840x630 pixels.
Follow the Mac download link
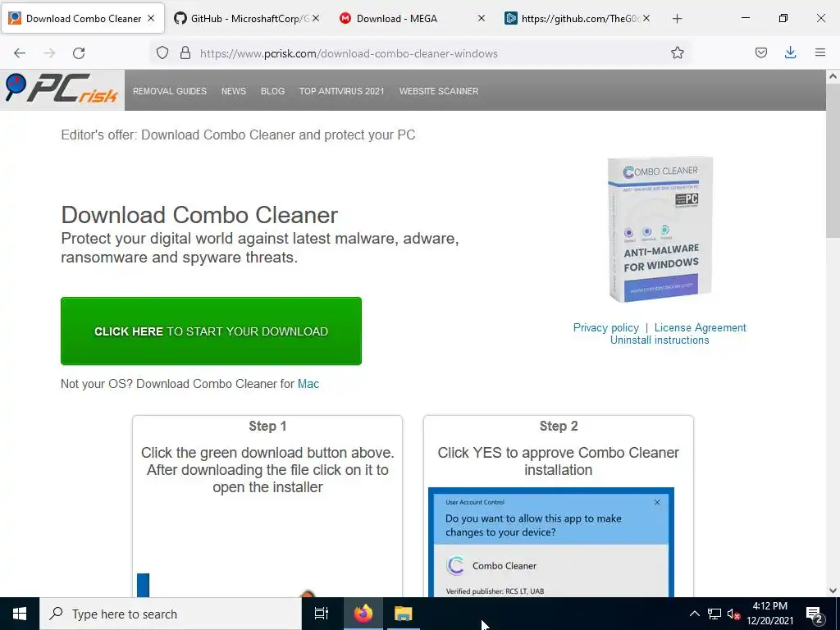point(308,384)
